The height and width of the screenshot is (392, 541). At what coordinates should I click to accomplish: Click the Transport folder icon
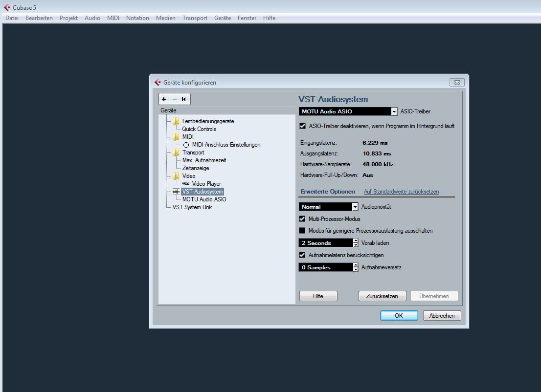[176, 152]
